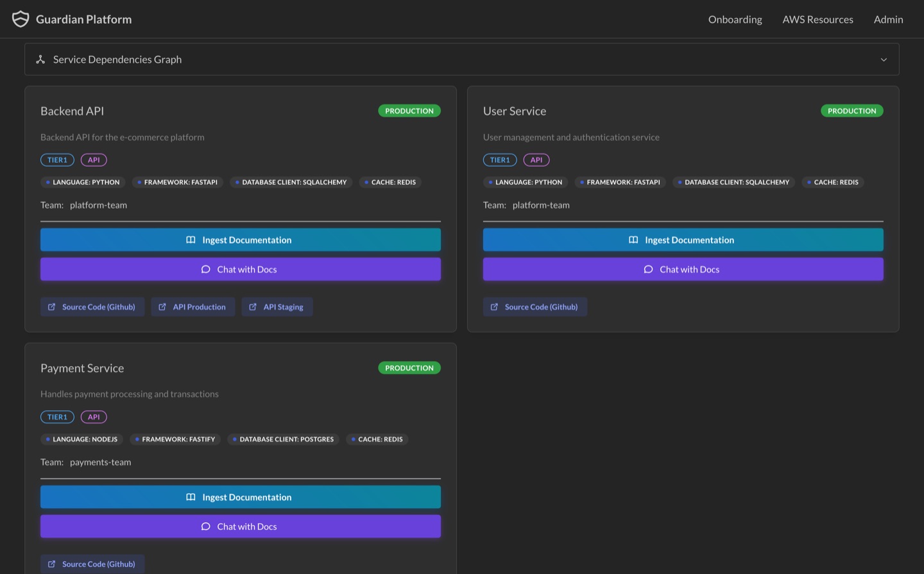Image resolution: width=924 pixels, height=574 pixels.
Task: Click API tag on User Service card
Action: (x=536, y=160)
